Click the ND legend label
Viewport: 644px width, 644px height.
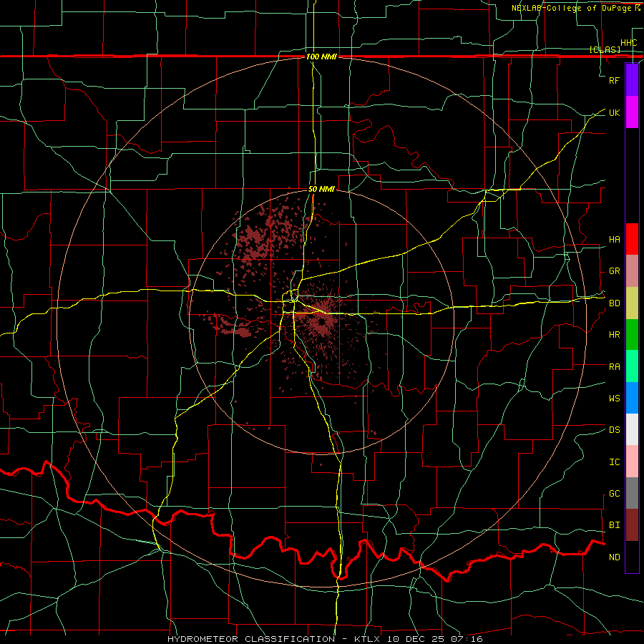click(x=614, y=557)
